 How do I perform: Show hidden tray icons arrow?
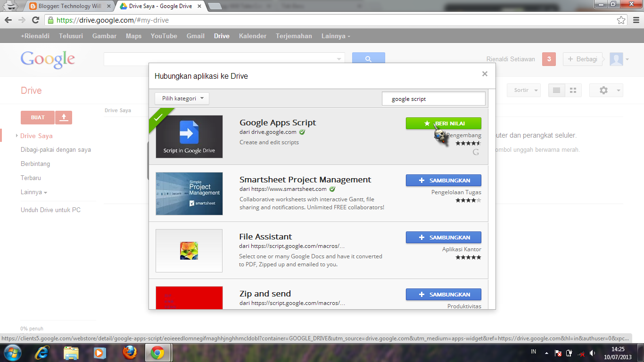coord(546,353)
